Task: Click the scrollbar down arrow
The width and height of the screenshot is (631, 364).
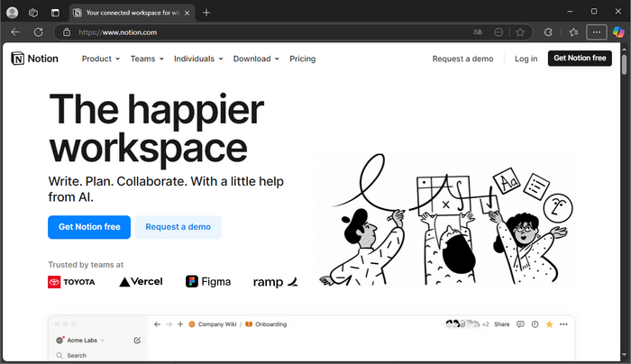Action: pos(625,355)
